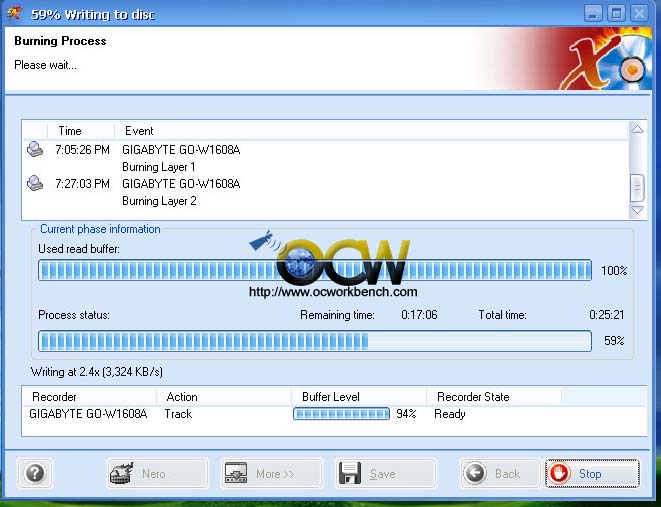Click the disabled maximize button in title bar
Viewport: 661px width, 507px height.
point(616,13)
